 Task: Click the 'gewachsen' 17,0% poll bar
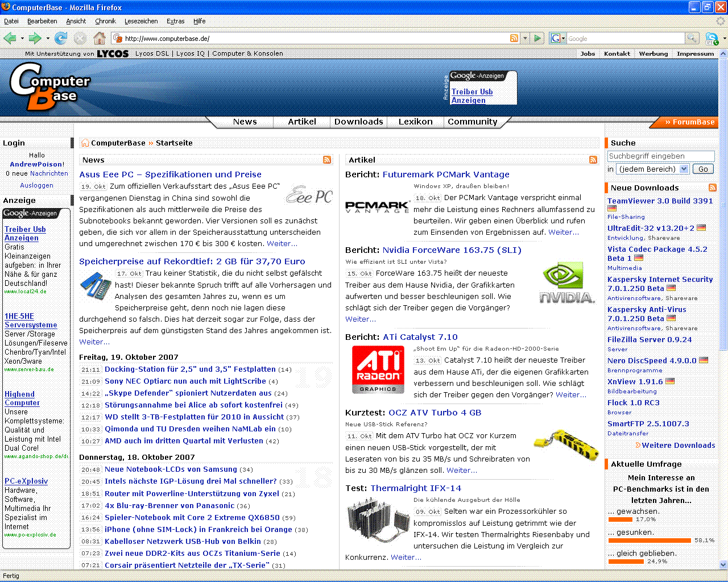620,519
